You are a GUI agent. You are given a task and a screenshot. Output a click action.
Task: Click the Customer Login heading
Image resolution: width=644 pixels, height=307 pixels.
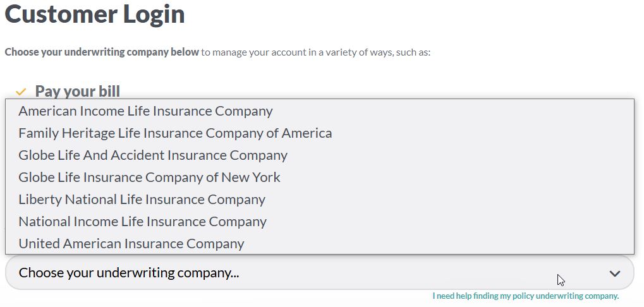[x=95, y=15]
